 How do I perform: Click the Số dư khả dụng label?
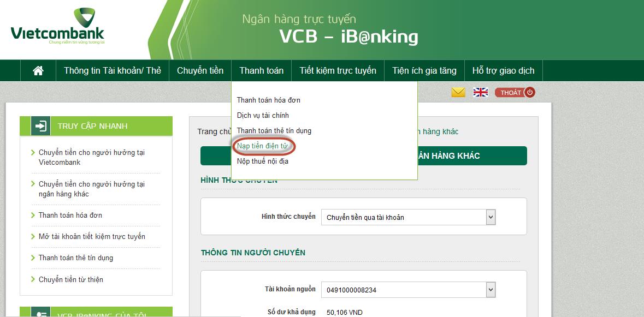point(292,312)
